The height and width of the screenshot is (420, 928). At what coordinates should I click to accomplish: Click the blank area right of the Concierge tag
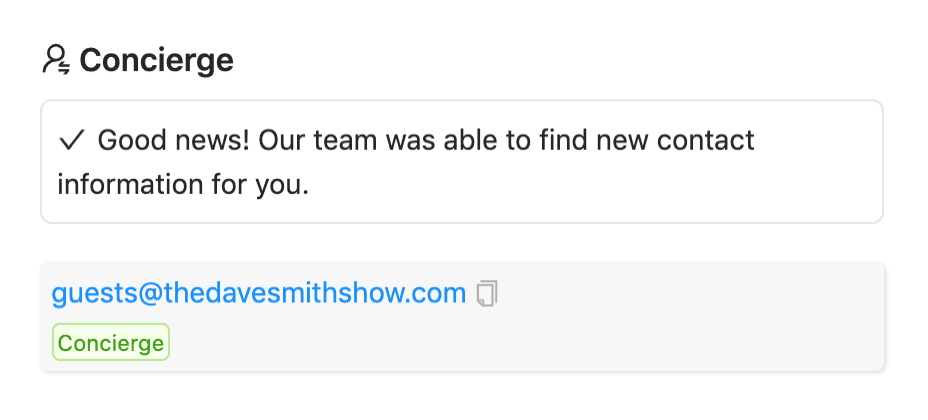click(520, 343)
